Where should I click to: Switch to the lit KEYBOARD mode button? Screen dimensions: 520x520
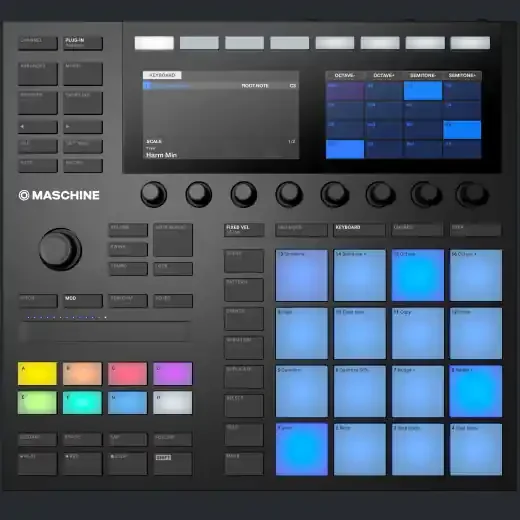click(x=359, y=230)
